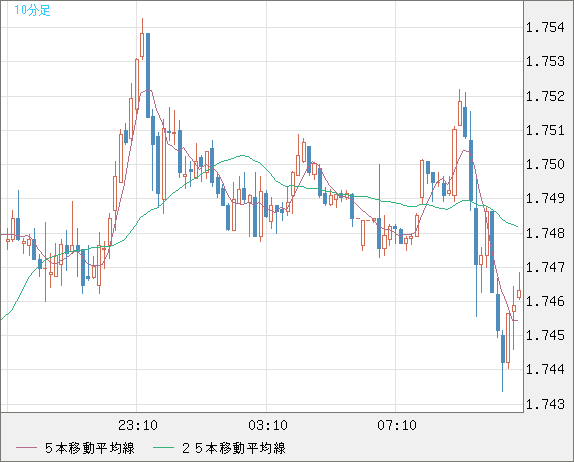574x462 pixels.
Task: Click the green legend line for 25本移動平均線
Action: [163, 448]
